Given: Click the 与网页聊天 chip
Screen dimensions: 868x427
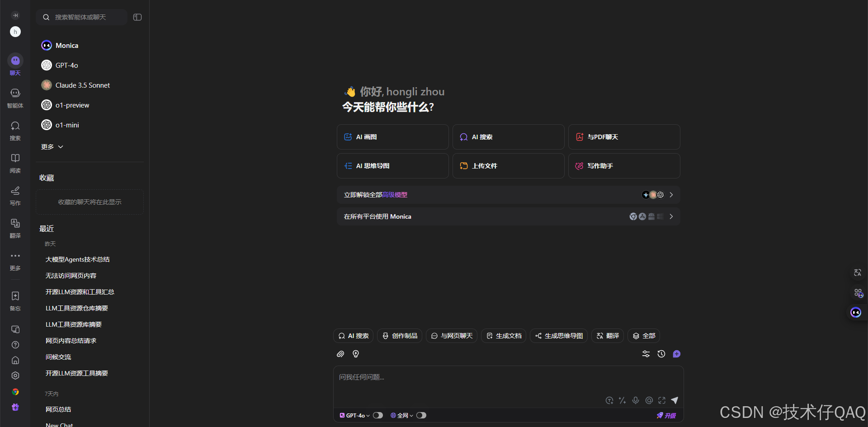Looking at the screenshot, I should (452, 336).
